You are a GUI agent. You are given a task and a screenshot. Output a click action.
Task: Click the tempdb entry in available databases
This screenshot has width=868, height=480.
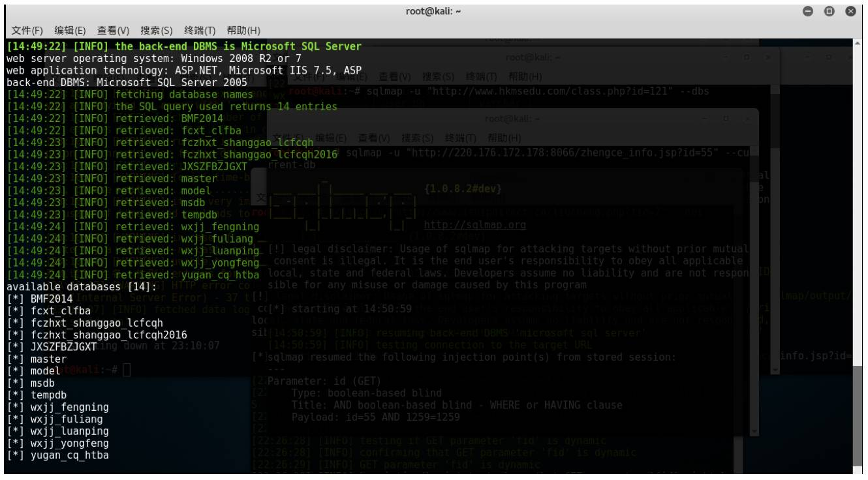[48, 395]
